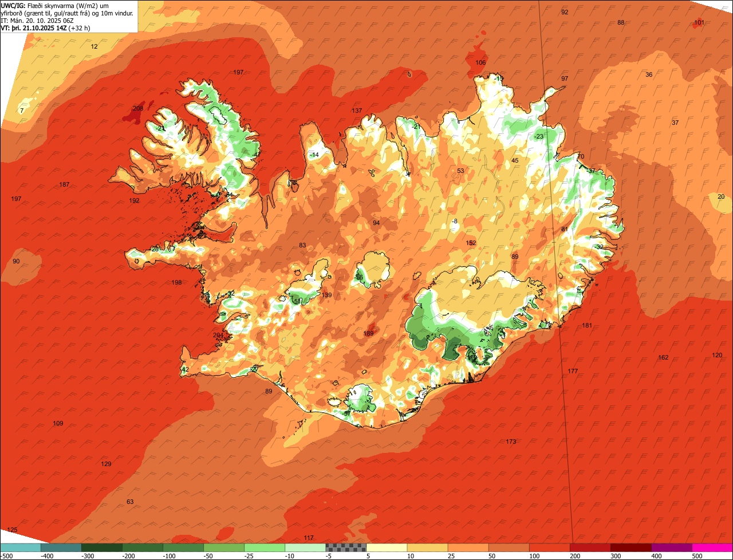
Task: Click the legend swatch between -200 and -100
Action: 142,547
